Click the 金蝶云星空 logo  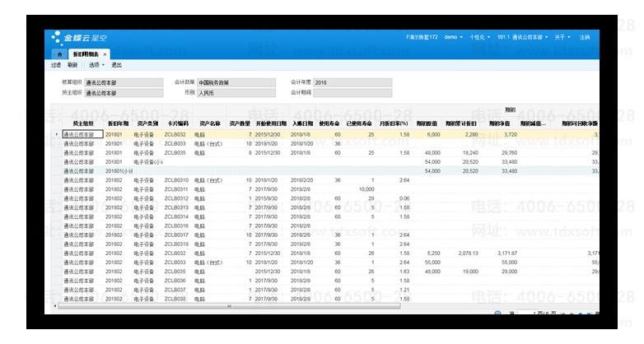point(79,37)
